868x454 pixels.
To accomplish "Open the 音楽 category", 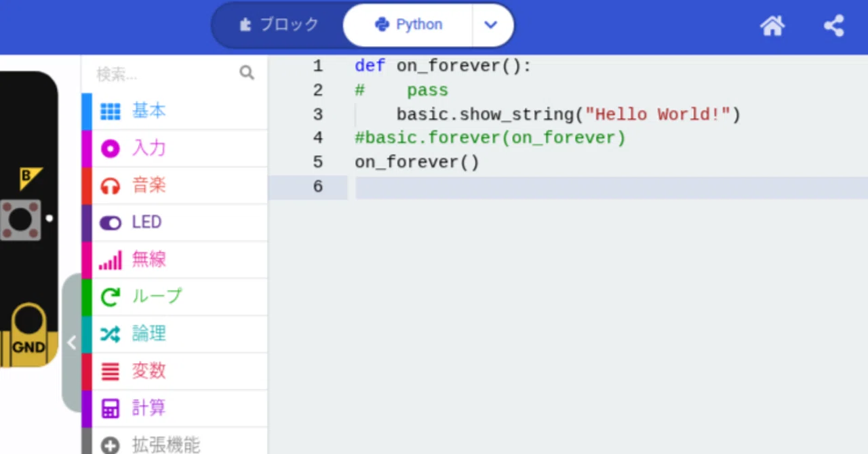I will [x=175, y=186].
